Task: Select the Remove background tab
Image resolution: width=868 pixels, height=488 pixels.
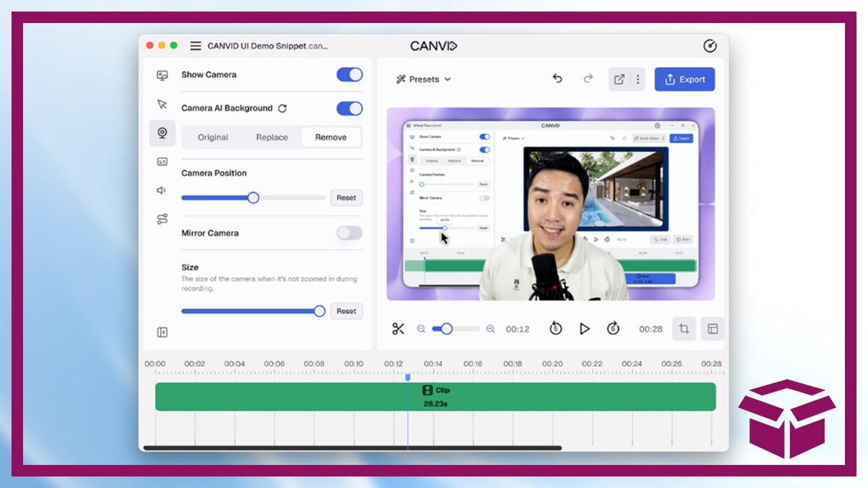Action: point(331,137)
